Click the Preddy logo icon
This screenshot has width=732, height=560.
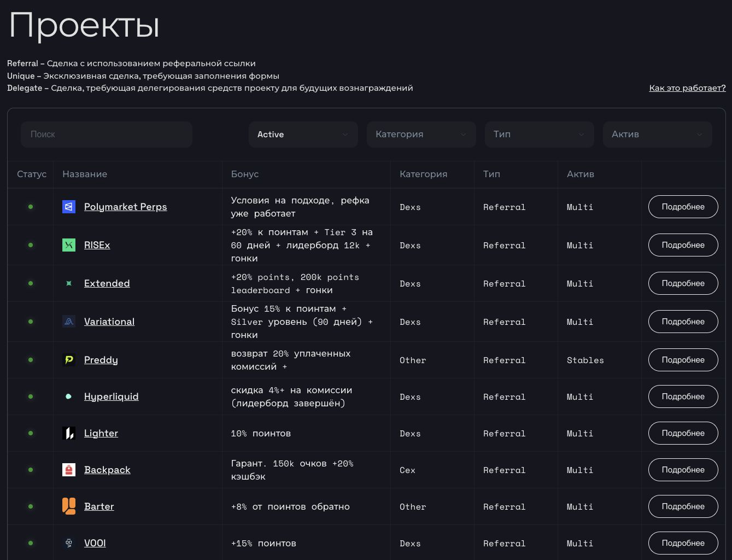click(69, 360)
